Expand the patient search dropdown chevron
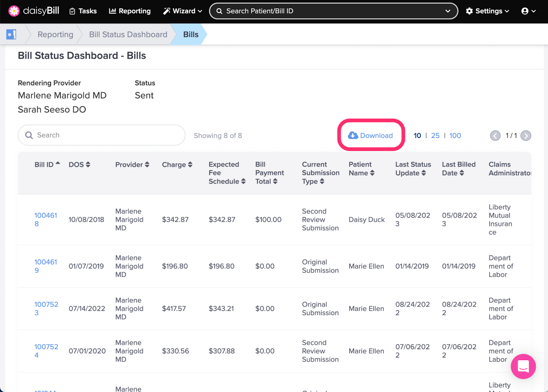This screenshot has height=392, width=548. click(x=448, y=11)
